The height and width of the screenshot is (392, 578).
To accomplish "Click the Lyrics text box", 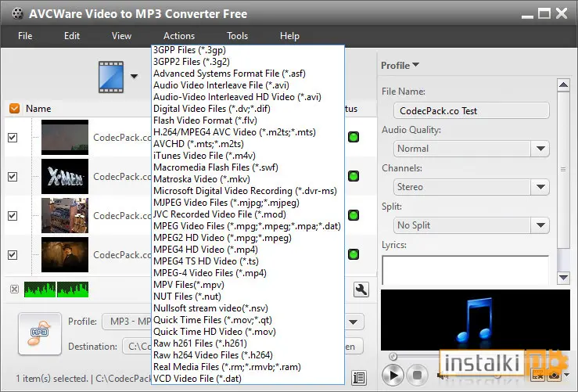I will click(x=465, y=270).
